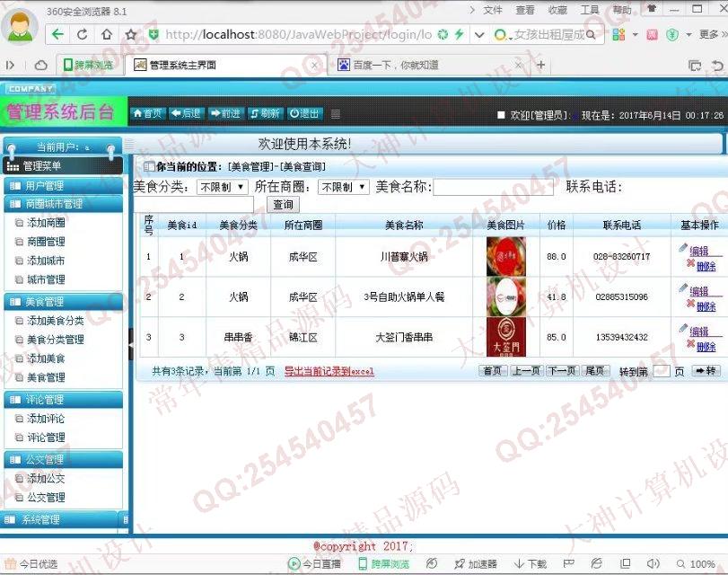728x575 pixels.
Task: Delete the 川菩寨火锅 row
Action: coord(706,266)
